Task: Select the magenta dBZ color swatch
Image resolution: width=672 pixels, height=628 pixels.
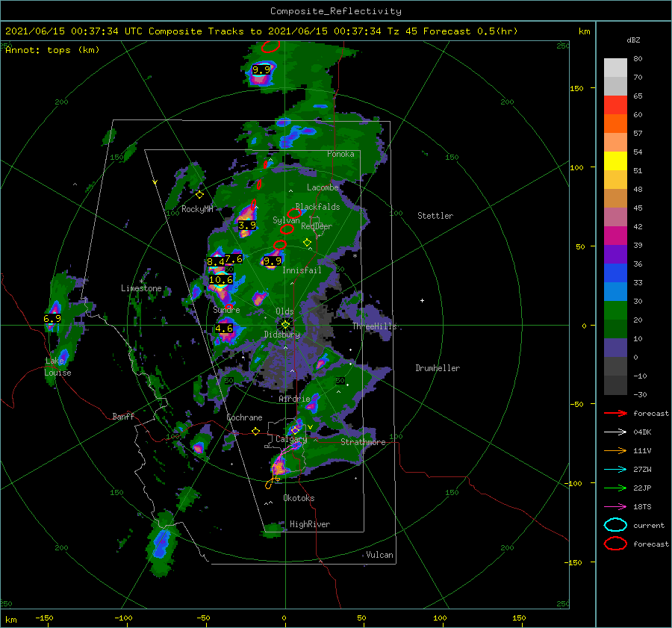Action: click(615, 235)
